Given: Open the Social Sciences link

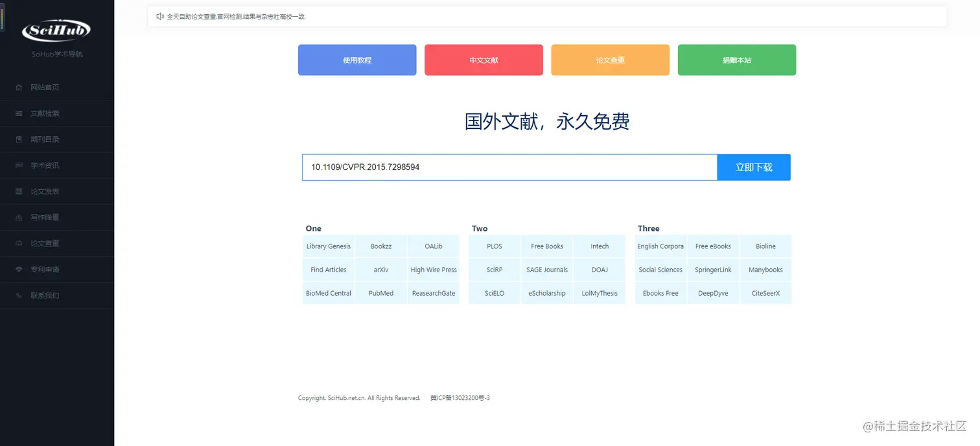Looking at the screenshot, I should pos(660,270).
